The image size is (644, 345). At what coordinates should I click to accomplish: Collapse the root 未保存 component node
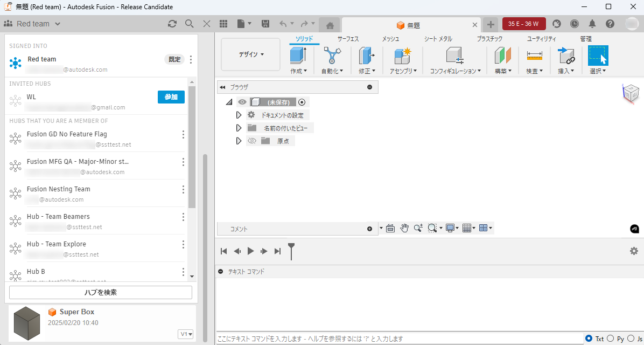(229, 102)
